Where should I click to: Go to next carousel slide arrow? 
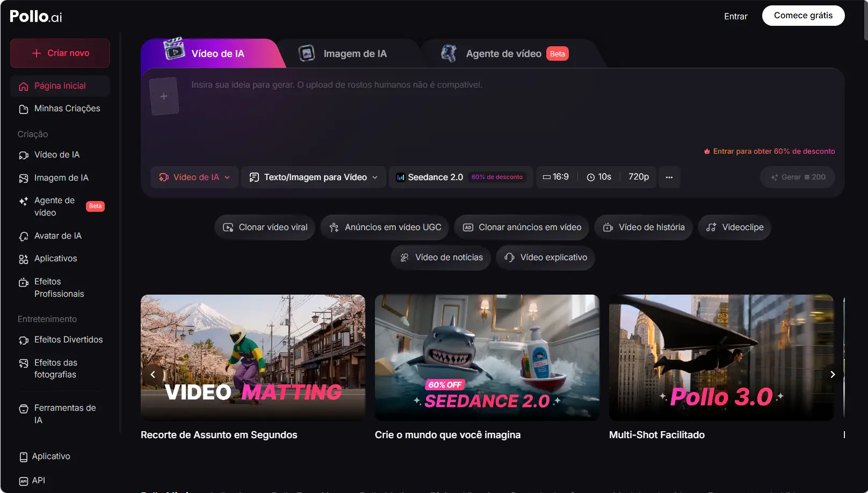(x=833, y=374)
